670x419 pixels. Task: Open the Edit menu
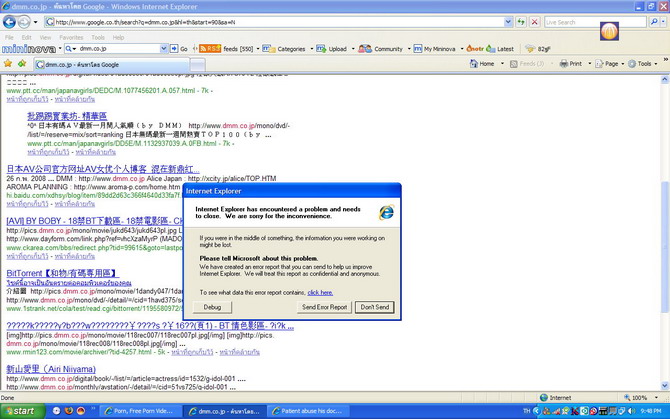point(26,38)
